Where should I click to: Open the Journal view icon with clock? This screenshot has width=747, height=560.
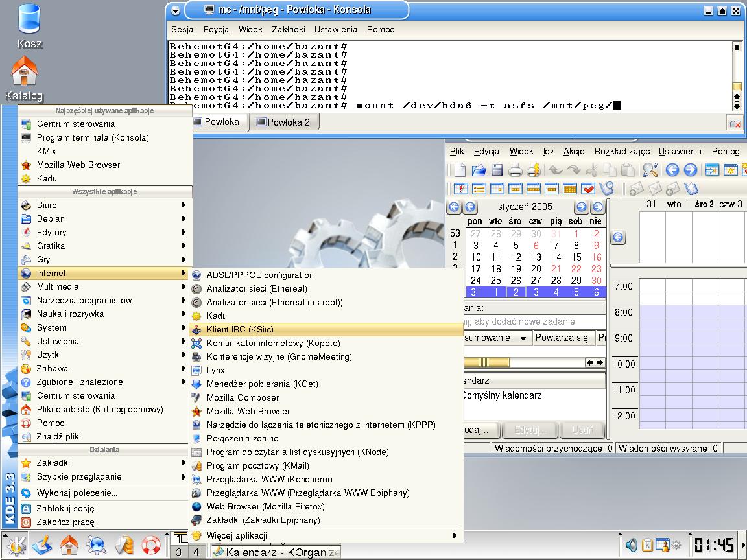click(607, 189)
